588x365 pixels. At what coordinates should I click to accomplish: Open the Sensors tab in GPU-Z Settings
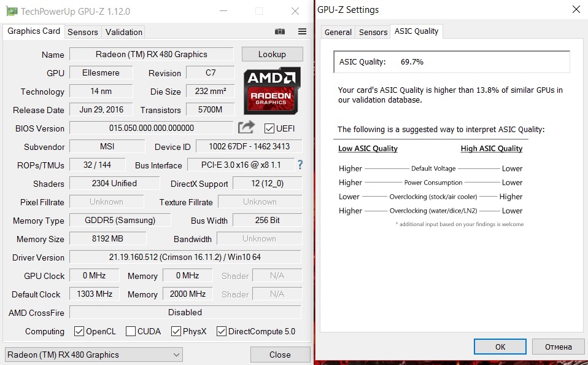(x=373, y=33)
